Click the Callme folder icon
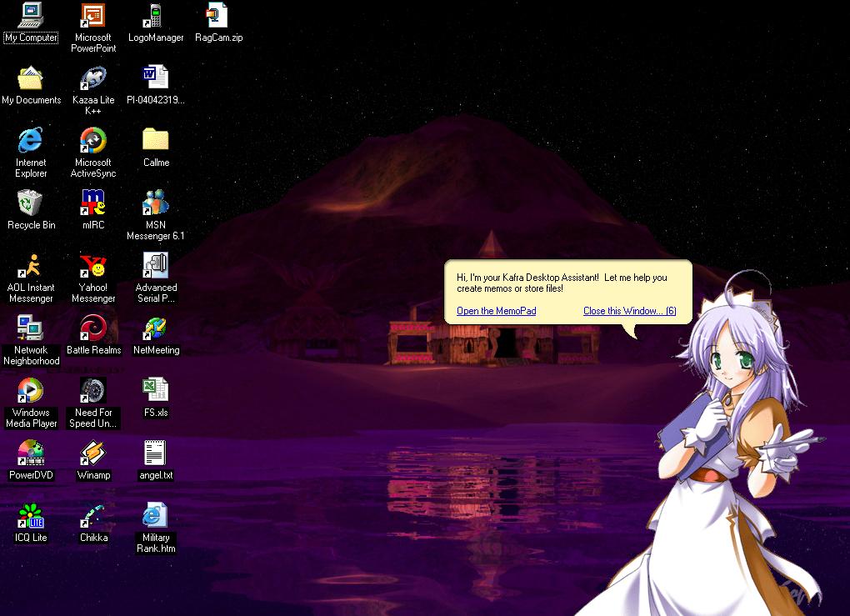The width and height of the screenshot is (850, 616). point(155,141)
